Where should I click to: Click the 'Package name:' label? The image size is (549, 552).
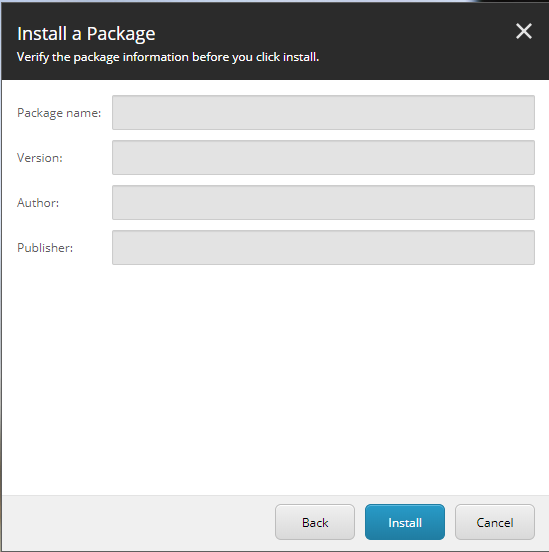pos(59,113)
